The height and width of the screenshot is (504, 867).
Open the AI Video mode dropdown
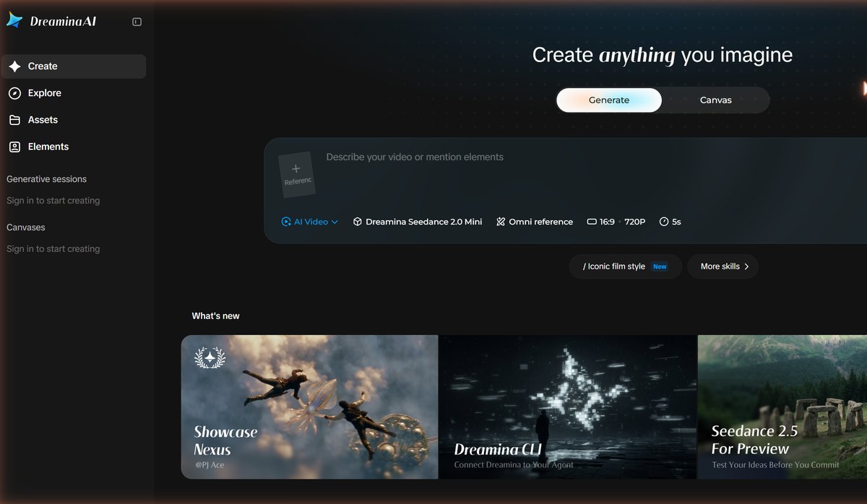coord(310,222)
